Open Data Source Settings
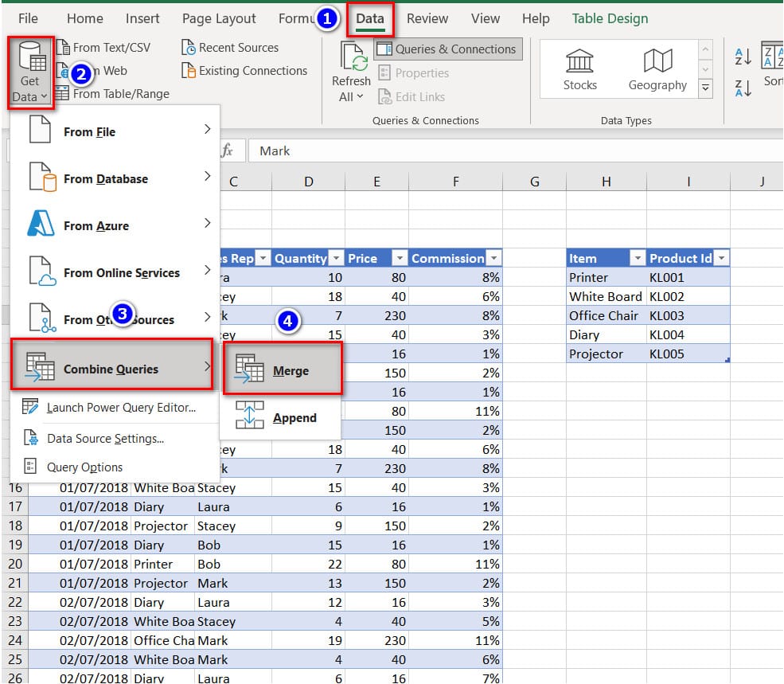The width and height of the screenshot is (784, 684). [x=105, y=438]
